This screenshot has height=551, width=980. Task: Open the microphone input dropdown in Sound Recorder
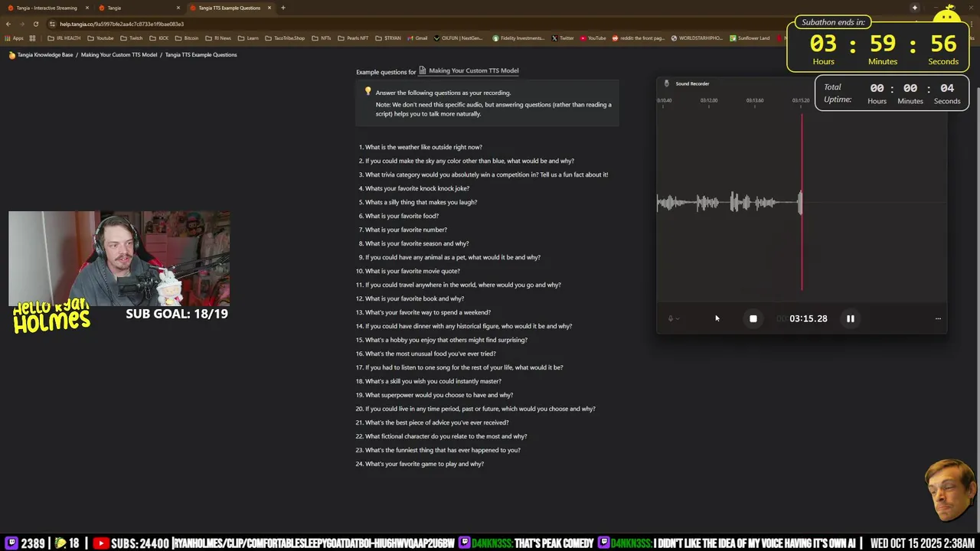[674, 318]
